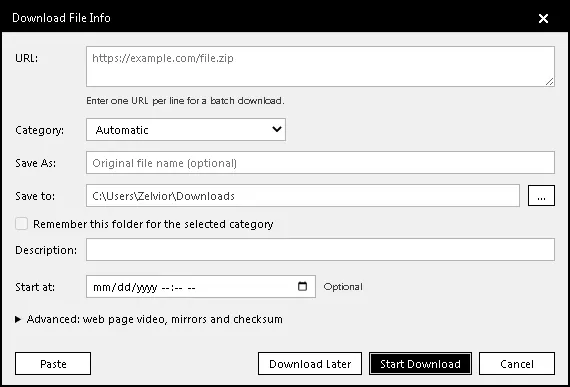Click the 'Description:' label
This screenshot has height=387, width=570.
pyautogui.click(x=46, y=250)
